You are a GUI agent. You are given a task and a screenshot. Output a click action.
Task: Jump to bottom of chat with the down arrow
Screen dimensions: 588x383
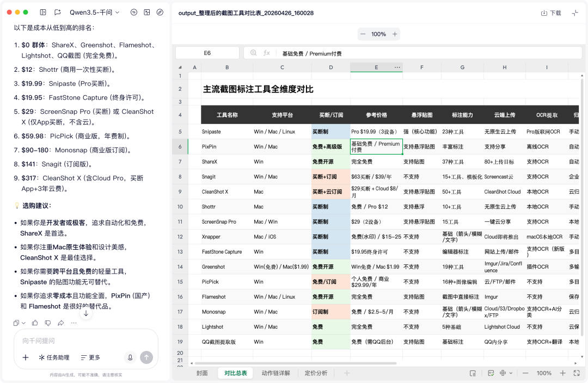[86, 313]
